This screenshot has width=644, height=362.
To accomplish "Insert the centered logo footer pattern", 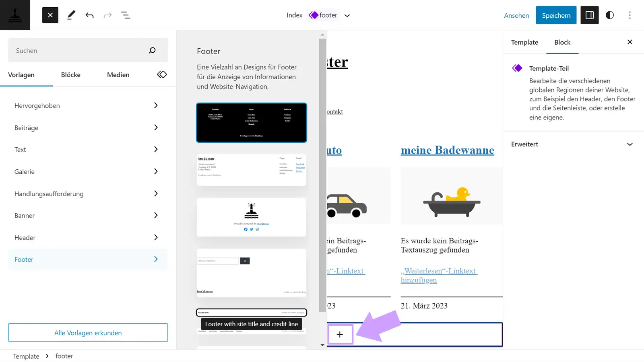I will (x=252, y=217).
